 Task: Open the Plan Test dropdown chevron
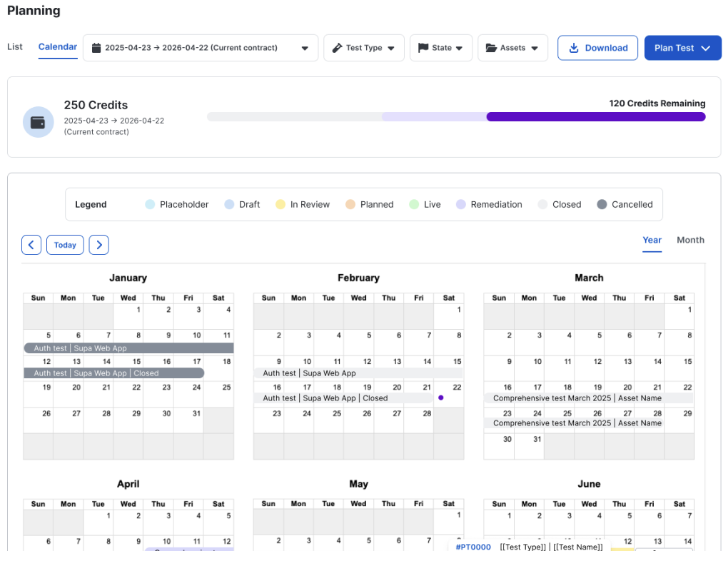click(x=705, y=49)
